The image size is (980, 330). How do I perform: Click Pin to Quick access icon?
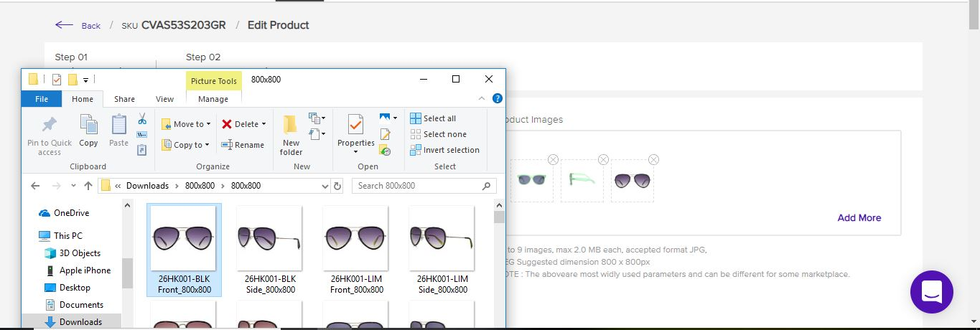(50, 126)
